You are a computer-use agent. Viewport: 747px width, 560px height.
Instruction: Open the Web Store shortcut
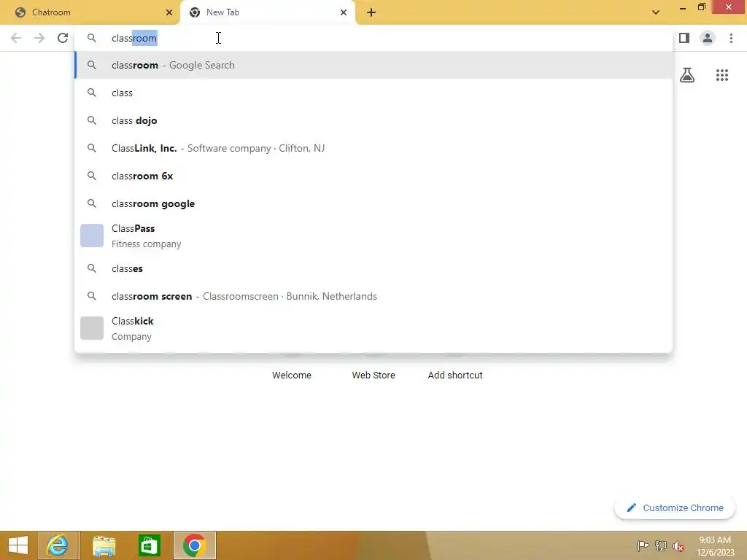point(373,376)
